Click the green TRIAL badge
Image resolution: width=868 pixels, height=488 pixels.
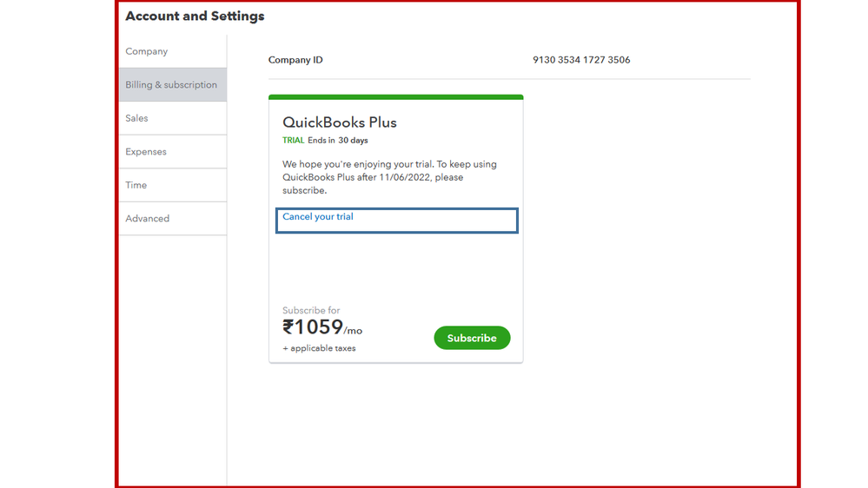click(x=294, y=141)
